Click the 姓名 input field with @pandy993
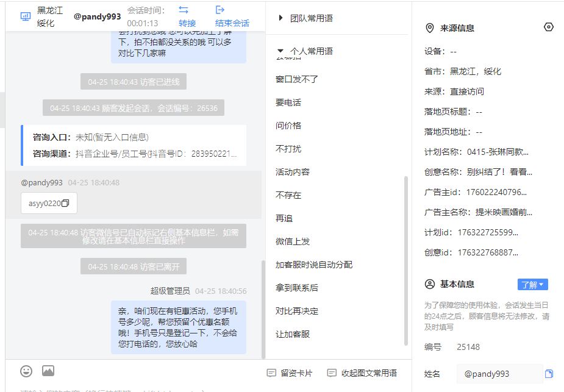Image resolution: width=564 pixels, height=392 pixels. click(x=499, y=374)
